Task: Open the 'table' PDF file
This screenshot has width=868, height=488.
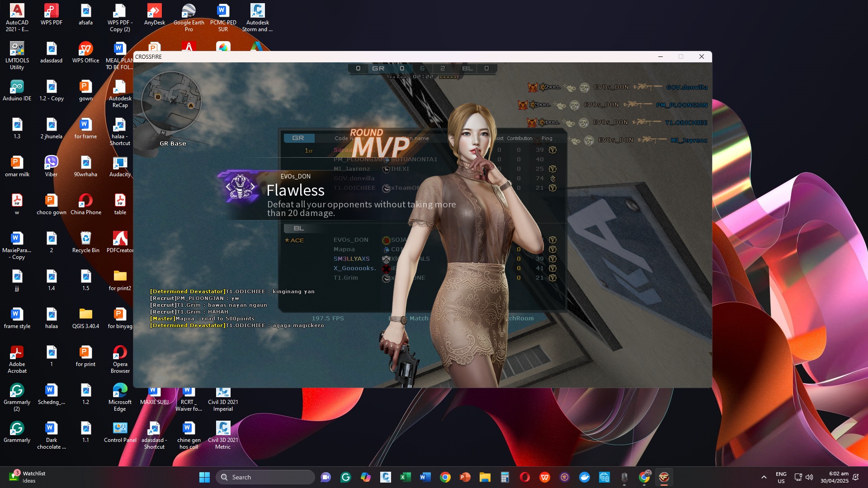Action: pos(120,204)
